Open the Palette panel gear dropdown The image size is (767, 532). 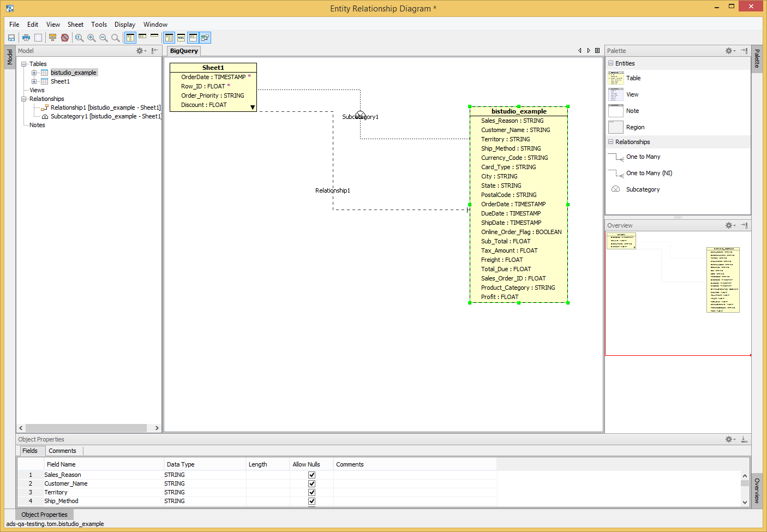730,51
